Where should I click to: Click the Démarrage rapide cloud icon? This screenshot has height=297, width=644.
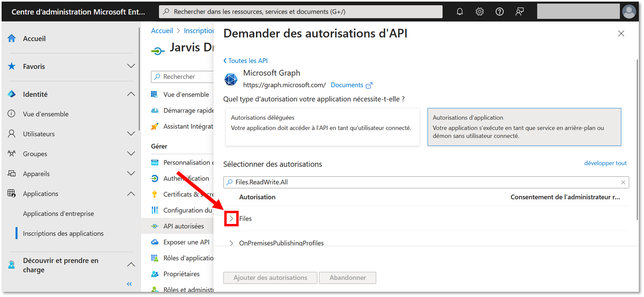pyautogui.click(x=155, y=111)
